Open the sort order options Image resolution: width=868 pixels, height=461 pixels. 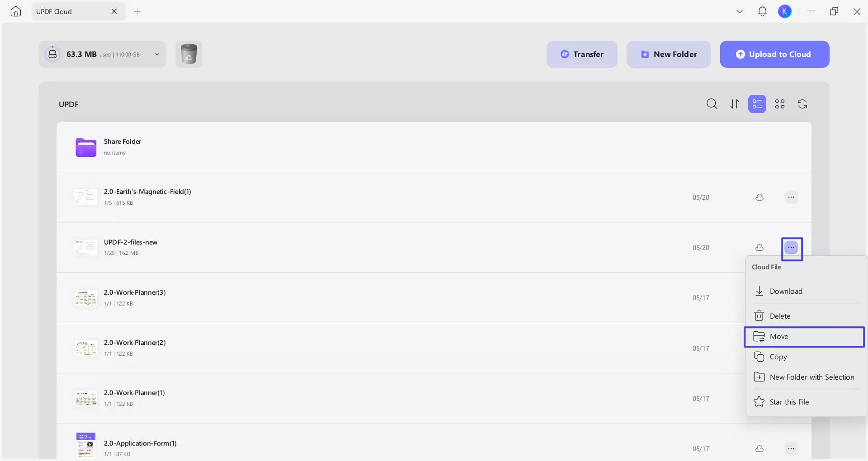pos(735,104)
